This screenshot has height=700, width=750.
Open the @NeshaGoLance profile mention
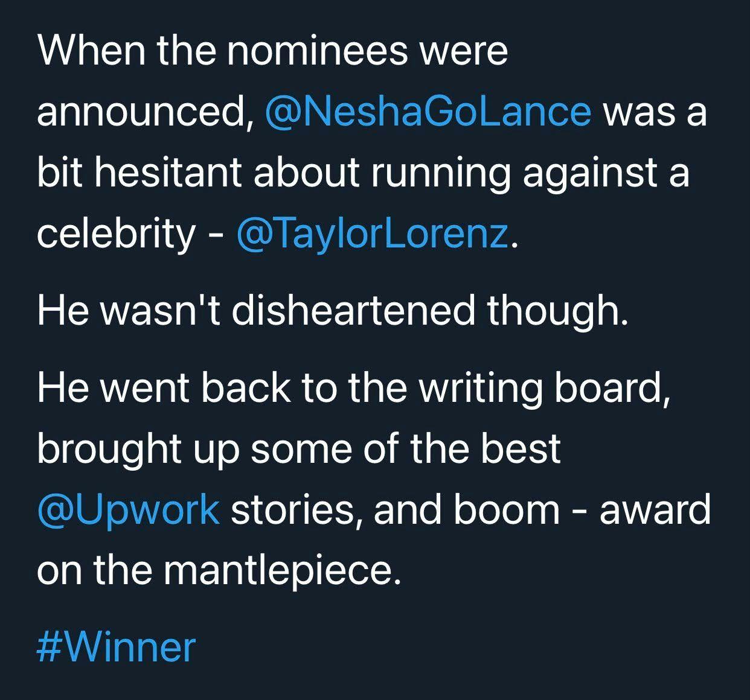point(428,112)
